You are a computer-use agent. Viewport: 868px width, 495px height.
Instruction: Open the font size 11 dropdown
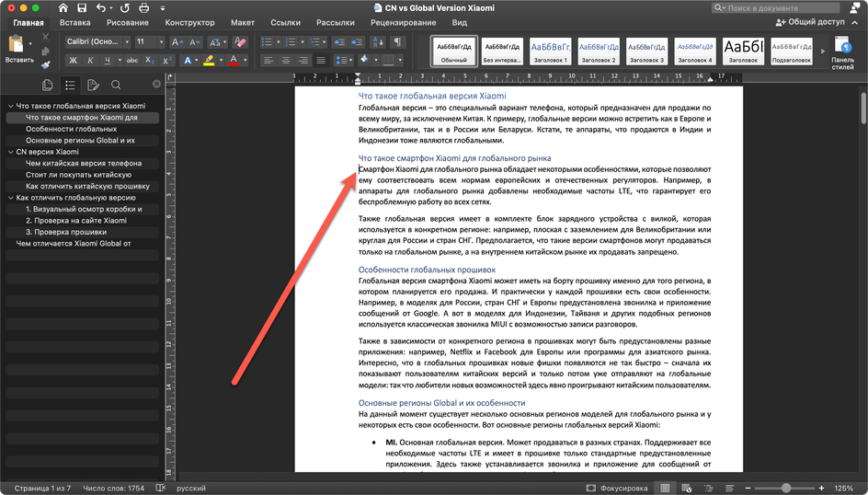[161, 42]
